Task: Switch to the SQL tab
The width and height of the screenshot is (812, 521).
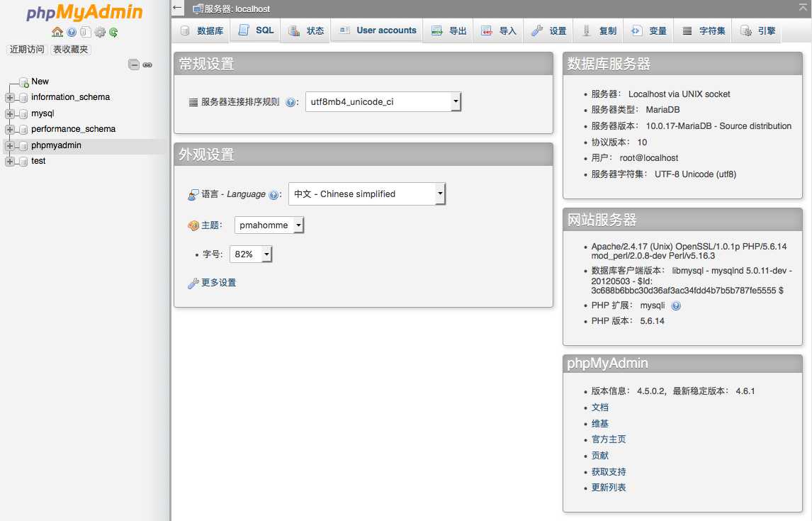Action: coord(256,30)
